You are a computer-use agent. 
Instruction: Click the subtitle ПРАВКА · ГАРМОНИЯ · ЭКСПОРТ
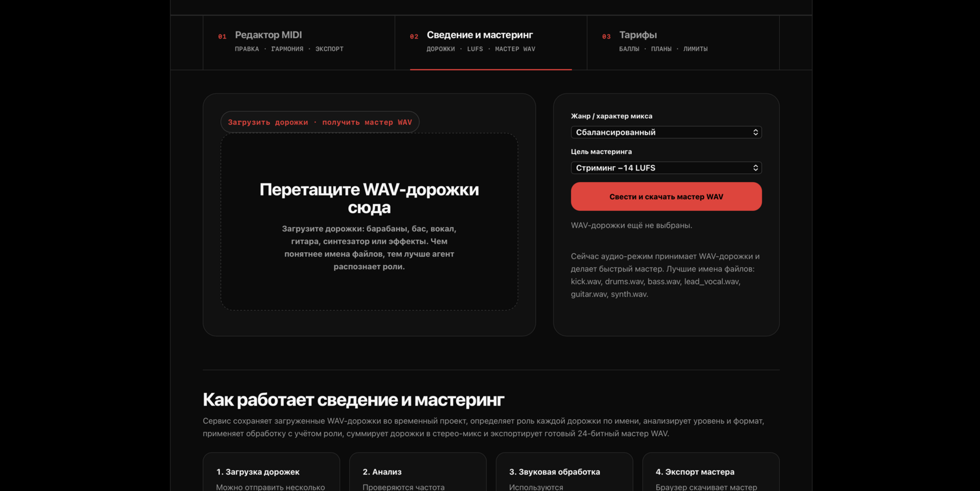point(289,49)
